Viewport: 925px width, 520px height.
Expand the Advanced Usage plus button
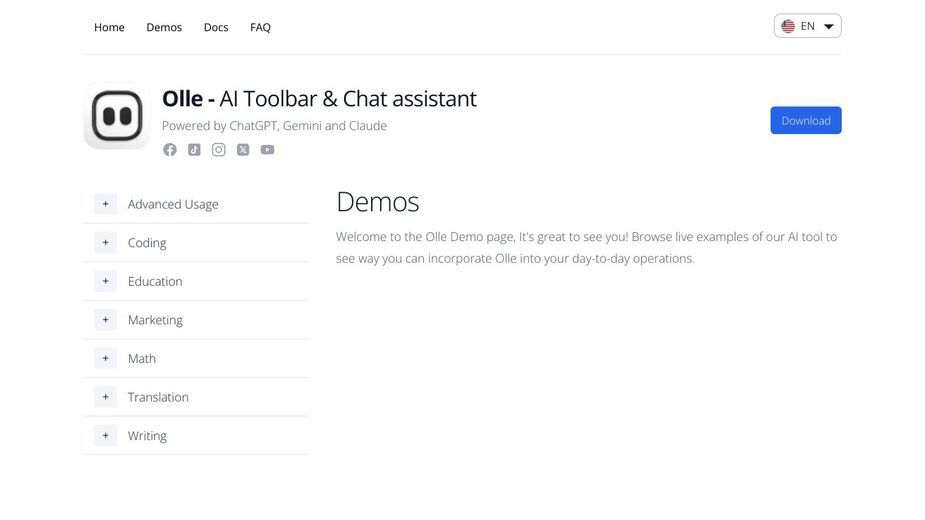[x=106, y=204]
